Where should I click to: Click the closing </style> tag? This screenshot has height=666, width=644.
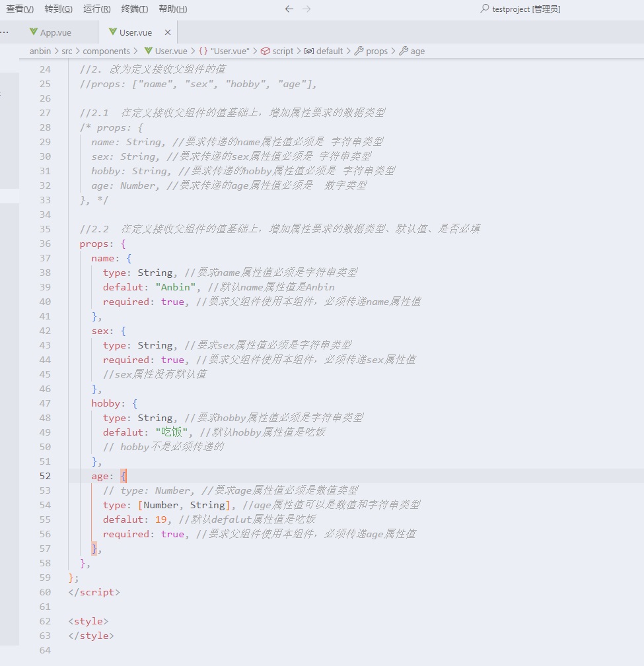point(91,636)
